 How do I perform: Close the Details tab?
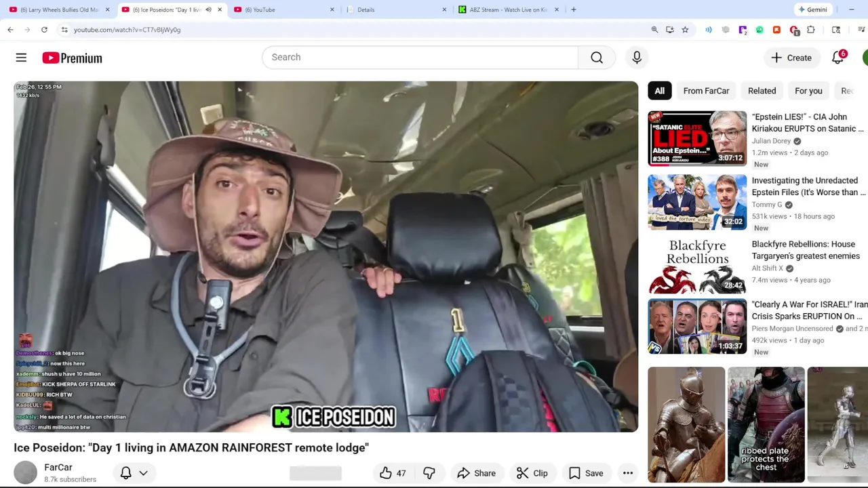[444, 9]
